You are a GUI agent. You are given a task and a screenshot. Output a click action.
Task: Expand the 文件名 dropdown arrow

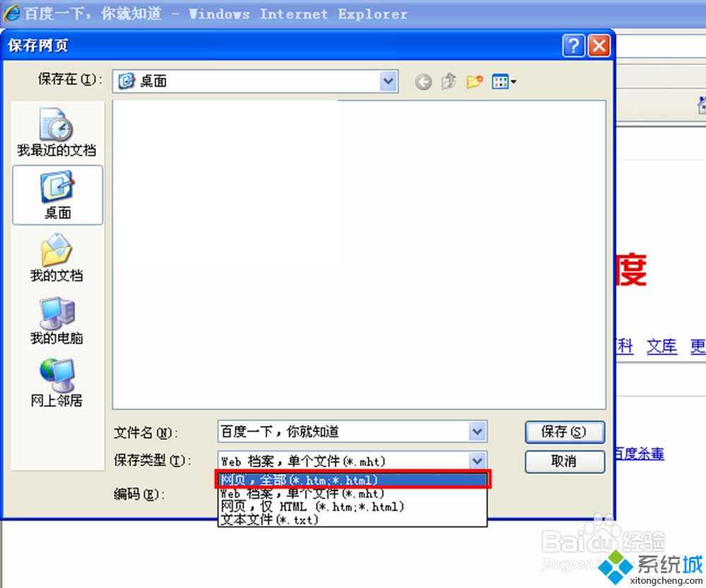[x=477, y=431]
